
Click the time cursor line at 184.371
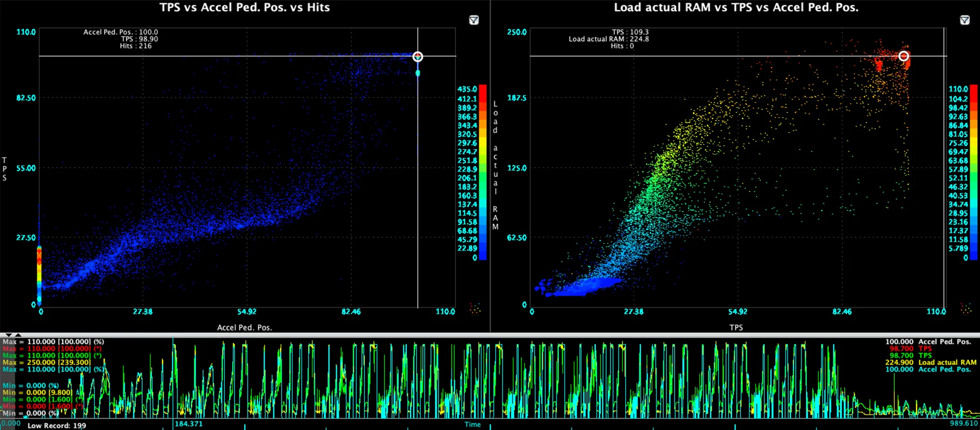click(173, 378)
